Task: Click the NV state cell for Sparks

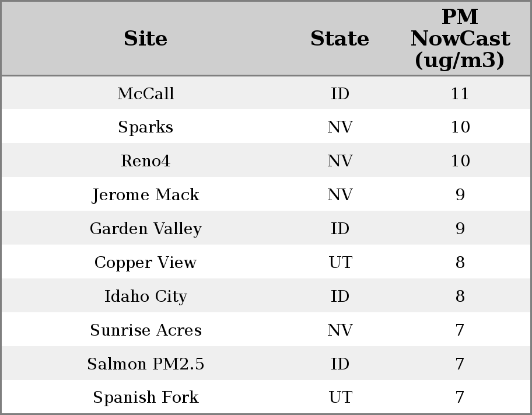Action: point(339,127)
